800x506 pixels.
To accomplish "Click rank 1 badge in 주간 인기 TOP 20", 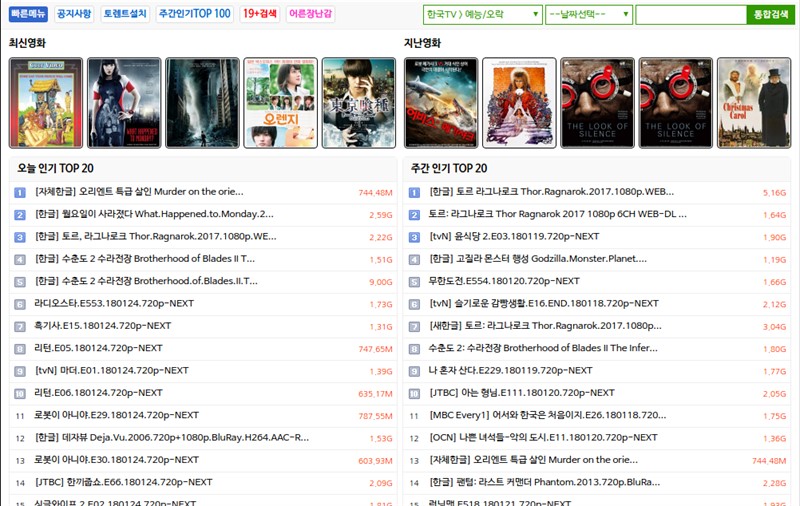I will [414, 193].
